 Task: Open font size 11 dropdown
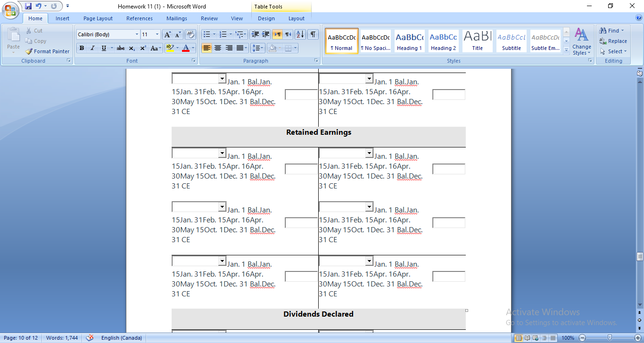tap(157, 34)
